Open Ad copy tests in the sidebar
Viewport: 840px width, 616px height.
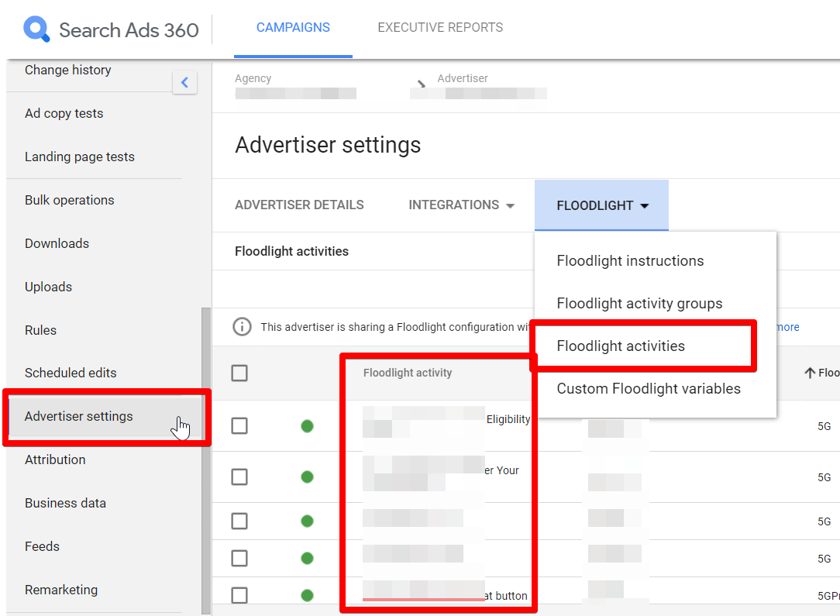(x=64, y=114)
